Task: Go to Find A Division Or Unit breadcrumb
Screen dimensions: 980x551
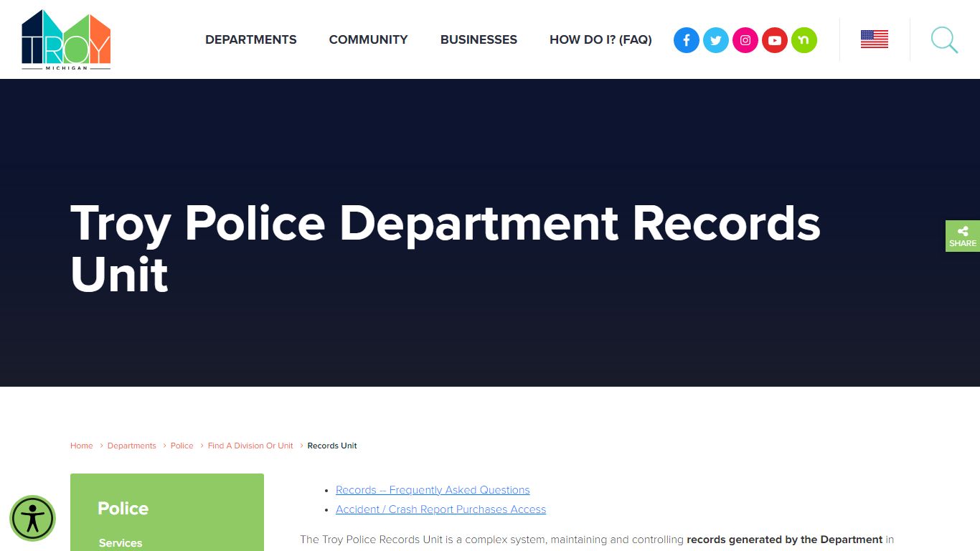Action: (250, 446)
